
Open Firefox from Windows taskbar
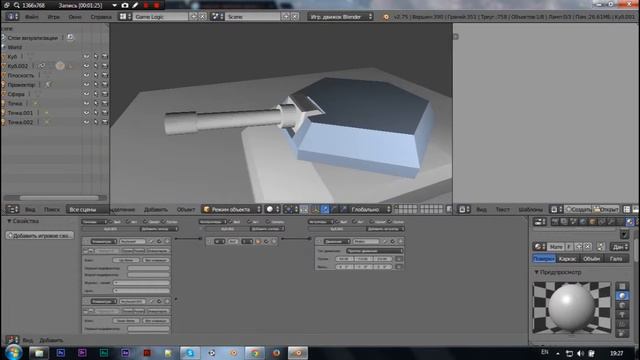[x=276, y=353]
